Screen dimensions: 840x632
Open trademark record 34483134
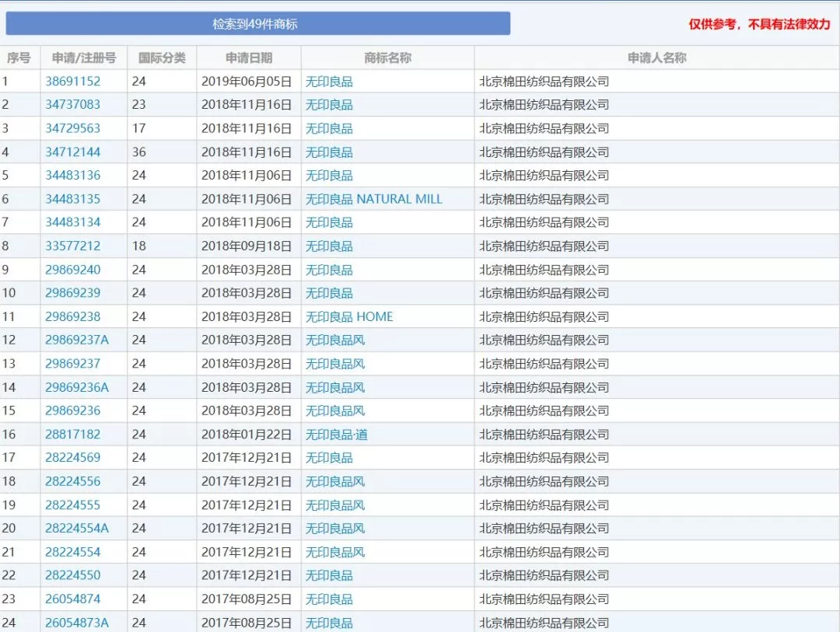pos(73,222)
